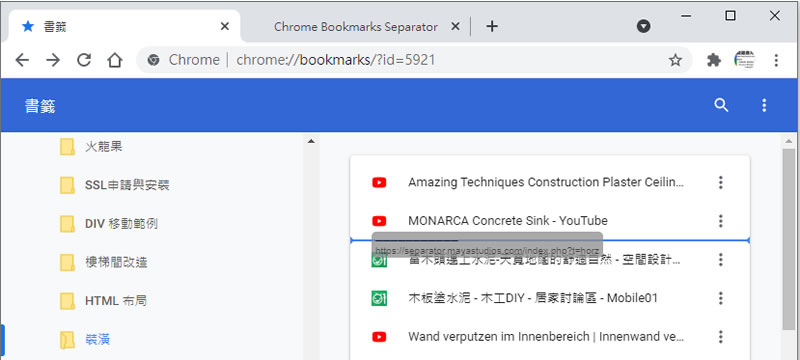Focus the chrome://bookmarks address bar
The image size is (800, 360).
pos(413,60)
